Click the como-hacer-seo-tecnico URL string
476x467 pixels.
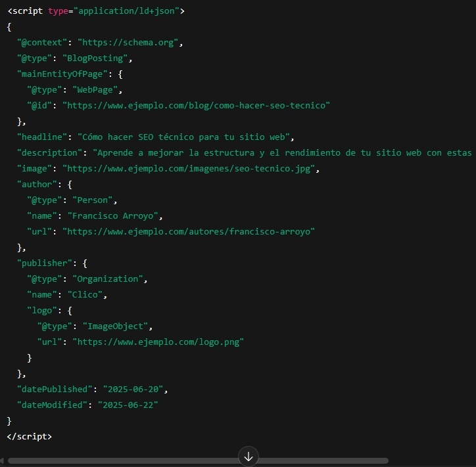196,106
